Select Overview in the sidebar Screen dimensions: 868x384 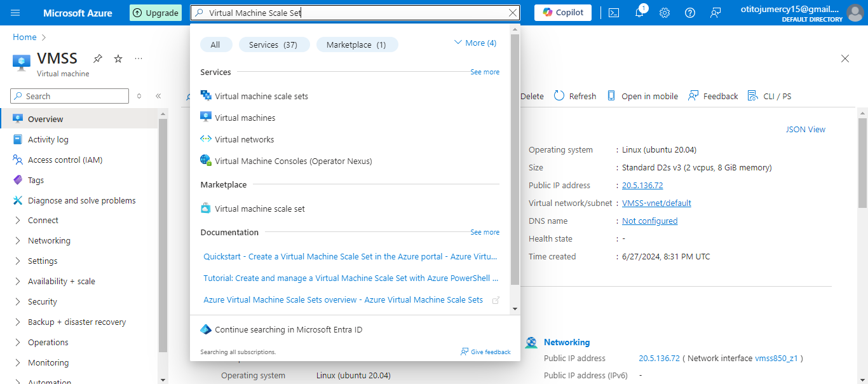point(79,119)
